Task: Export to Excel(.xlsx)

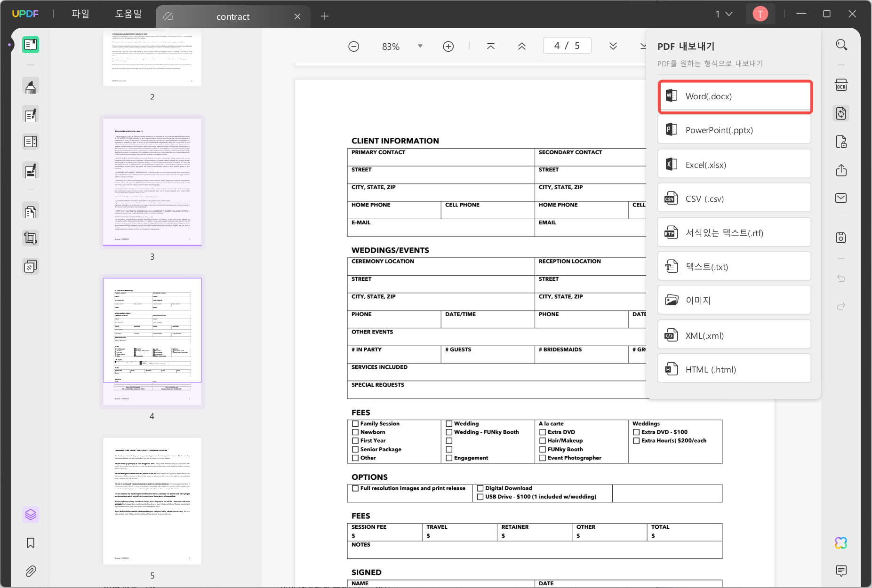Action: coord(735,165)
